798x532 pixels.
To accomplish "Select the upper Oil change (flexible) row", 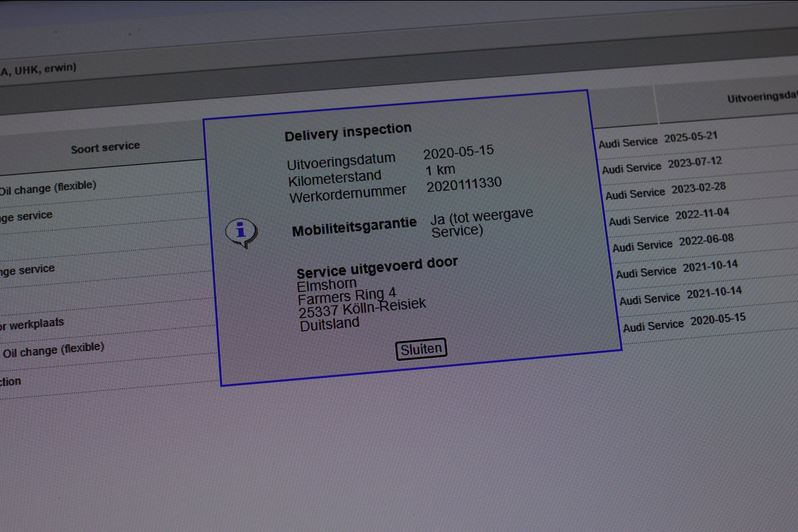I will tap(47, 188).
